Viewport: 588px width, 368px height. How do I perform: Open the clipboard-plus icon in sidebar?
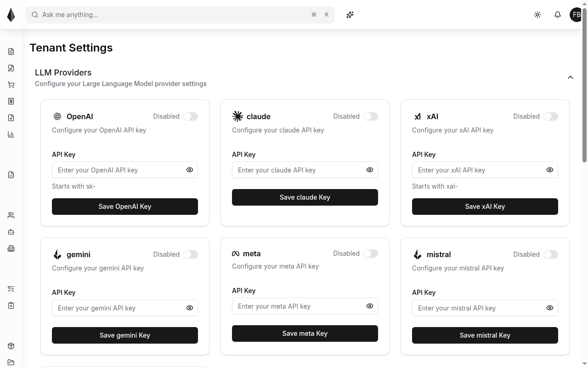pos(11,305)
